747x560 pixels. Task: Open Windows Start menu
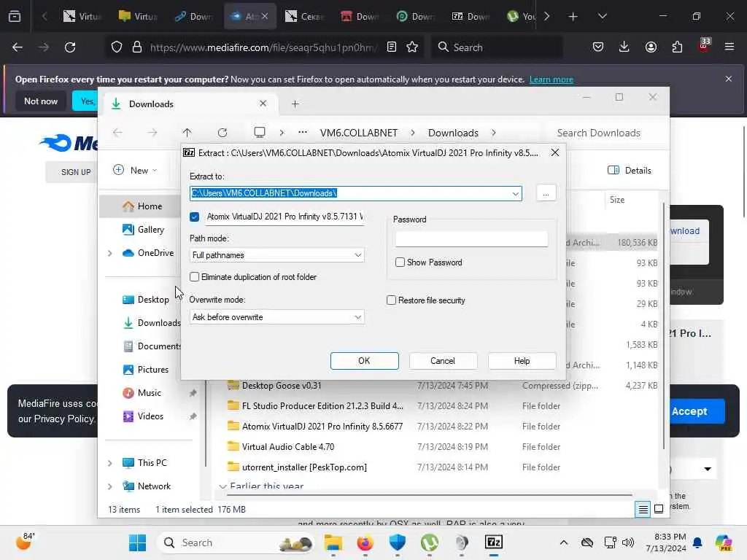tap(138, 542)
